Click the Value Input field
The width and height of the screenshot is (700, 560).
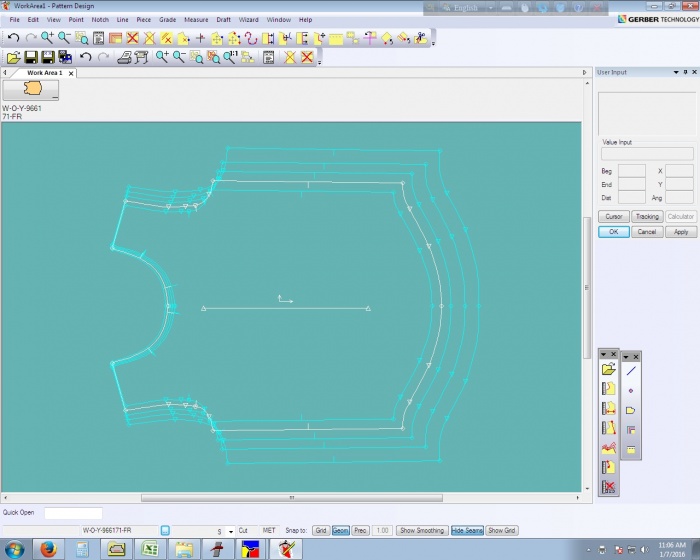(x=646, y=154)
